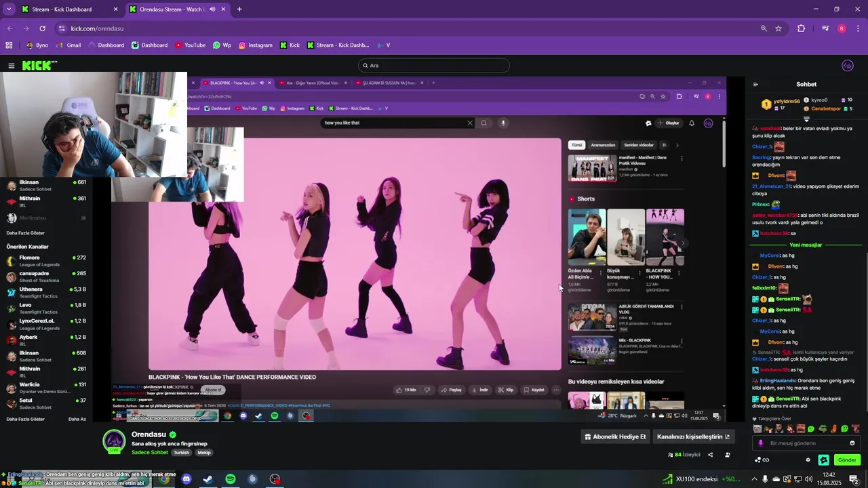Open Chrome extensions puzzle icon

[x=801, y=28]
